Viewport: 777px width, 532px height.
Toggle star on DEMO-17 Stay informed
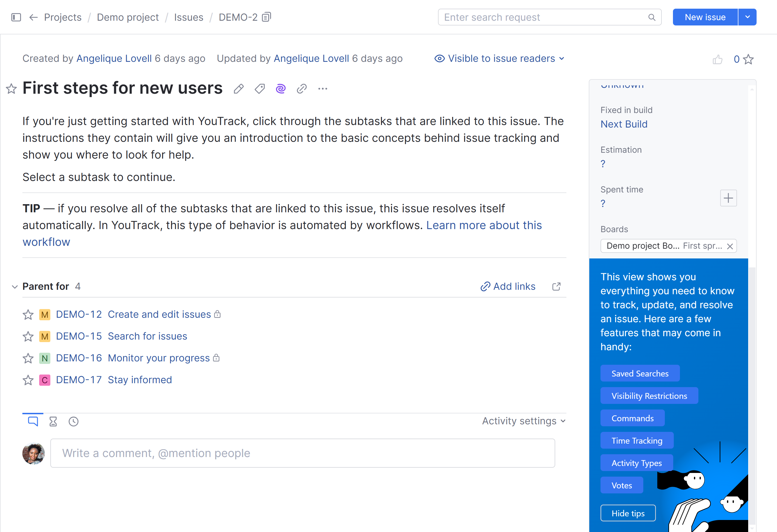(x=28, y=380)
